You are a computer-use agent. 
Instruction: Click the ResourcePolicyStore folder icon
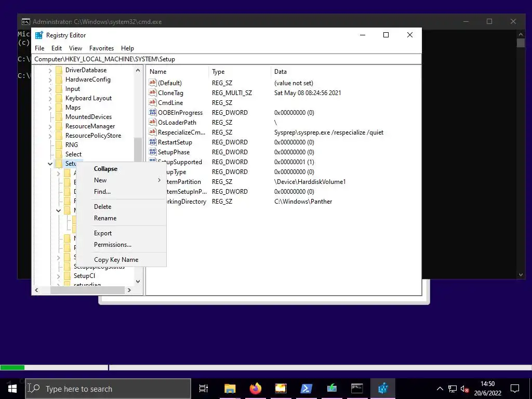click(x=59, y=136)
